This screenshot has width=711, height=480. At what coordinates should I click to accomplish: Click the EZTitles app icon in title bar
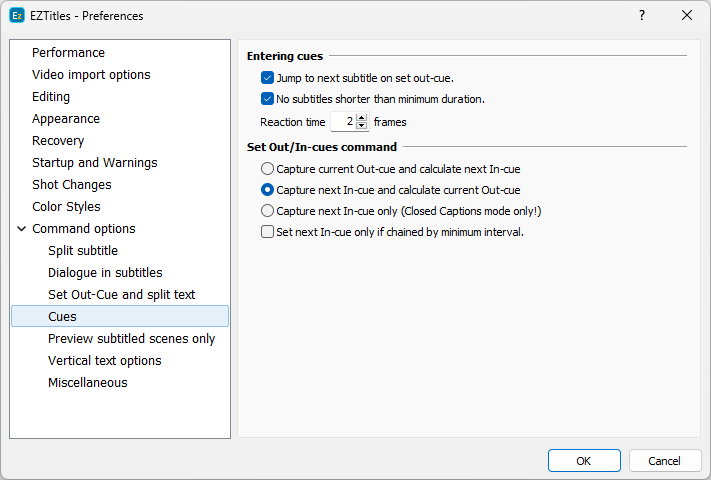click(17, 16)
